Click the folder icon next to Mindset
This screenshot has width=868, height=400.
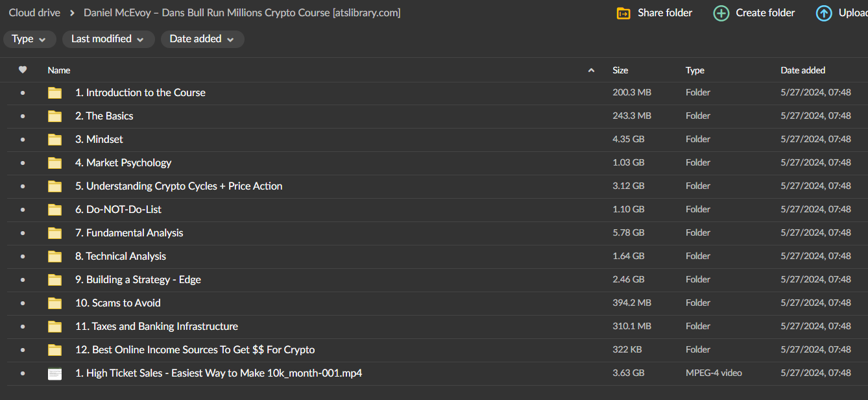54,140
